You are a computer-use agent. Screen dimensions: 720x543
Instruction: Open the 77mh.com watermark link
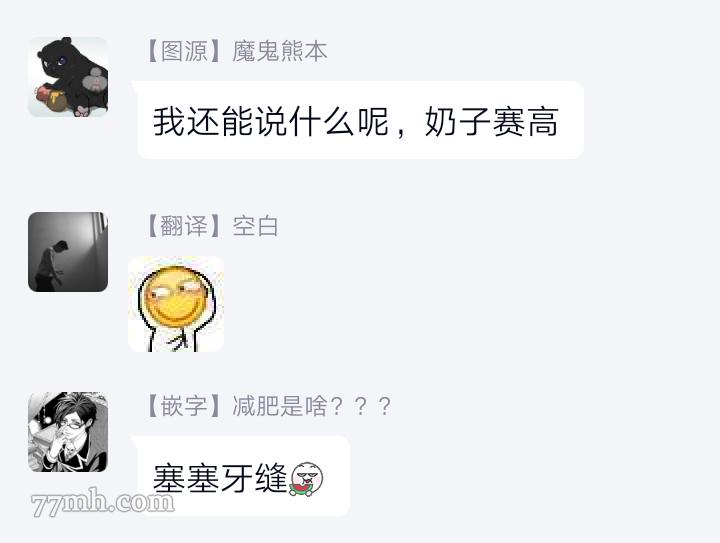coord(103,502)
